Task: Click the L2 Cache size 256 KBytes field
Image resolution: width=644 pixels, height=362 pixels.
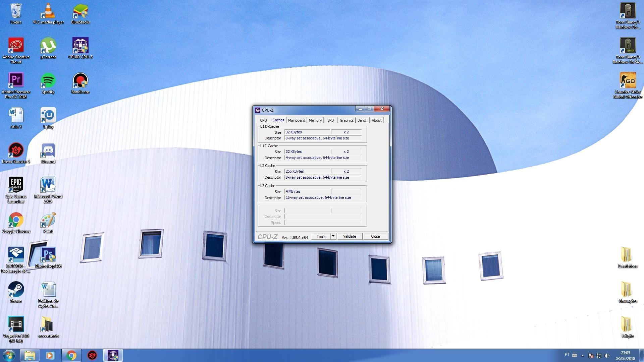Action: pos(307,172)
